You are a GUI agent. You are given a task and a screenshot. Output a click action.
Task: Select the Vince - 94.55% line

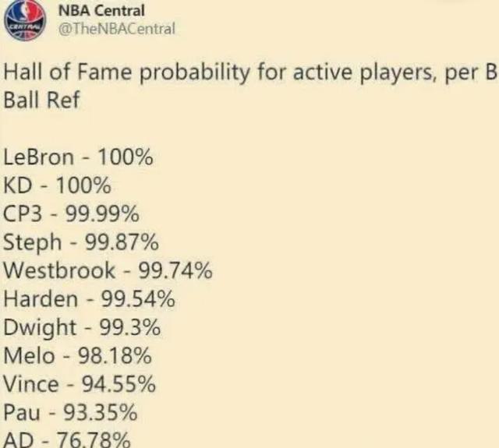click(80, 384)
